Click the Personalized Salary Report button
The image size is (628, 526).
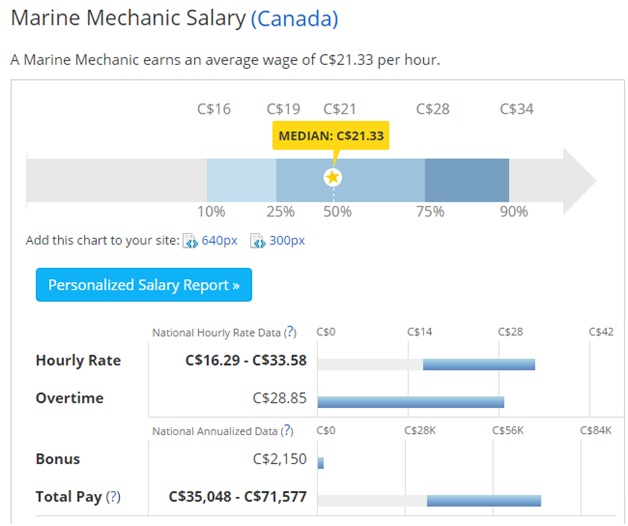(x=144, y=285)
